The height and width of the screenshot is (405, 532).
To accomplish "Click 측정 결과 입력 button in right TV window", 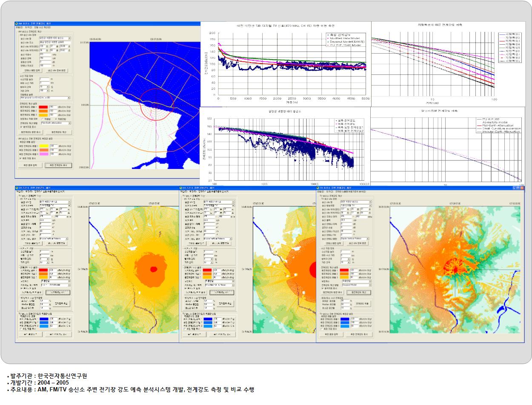I will (x=332, y=334).
